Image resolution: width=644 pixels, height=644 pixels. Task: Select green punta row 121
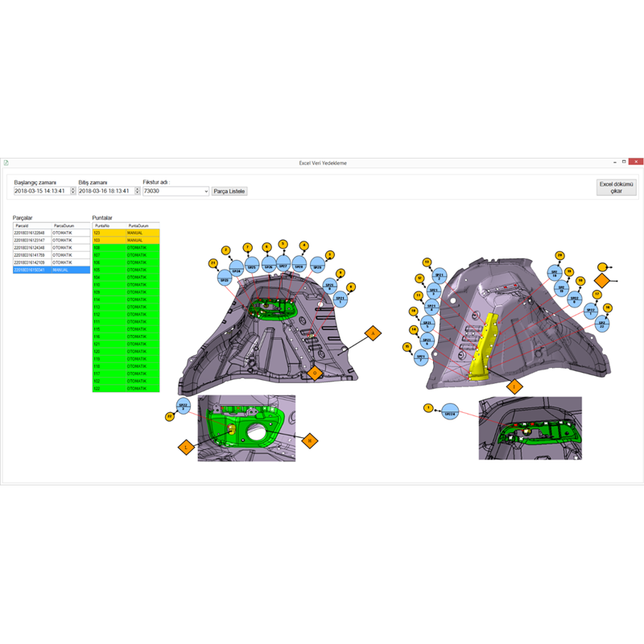(126, 344)
